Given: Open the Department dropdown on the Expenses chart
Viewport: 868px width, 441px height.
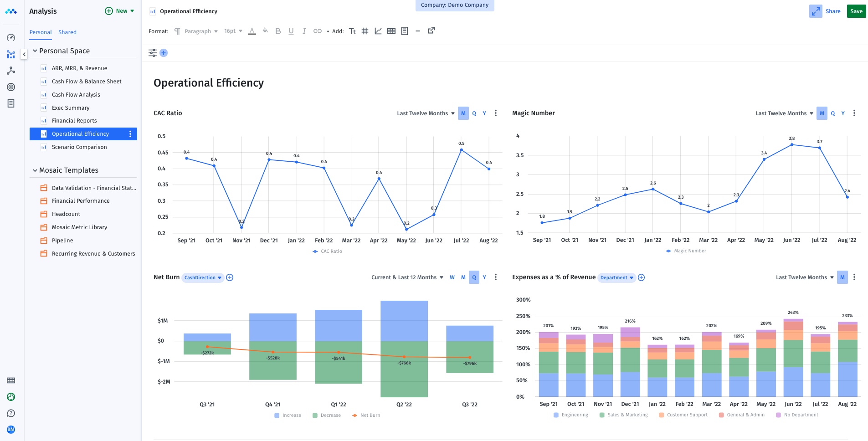Looking at the screenshot, I should [x=617, y=278].
